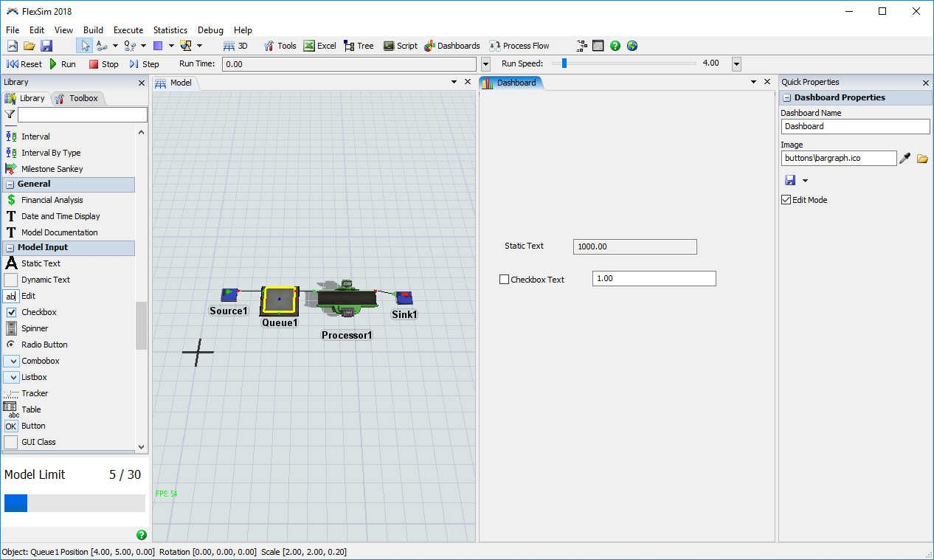Screen dimensions: 934x560
Task: Collapse the Model Input library group
Action: click(10, 248)
